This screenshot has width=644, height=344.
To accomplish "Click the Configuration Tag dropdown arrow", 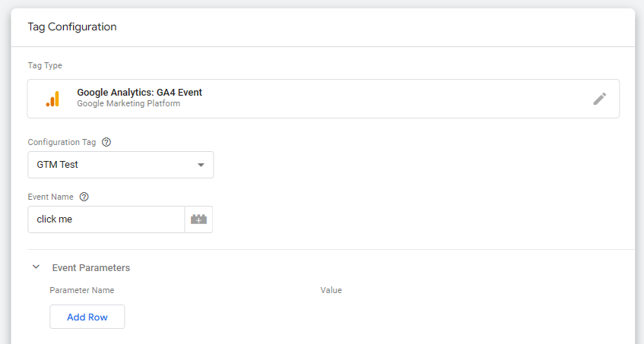I will (x=201, y=165).
